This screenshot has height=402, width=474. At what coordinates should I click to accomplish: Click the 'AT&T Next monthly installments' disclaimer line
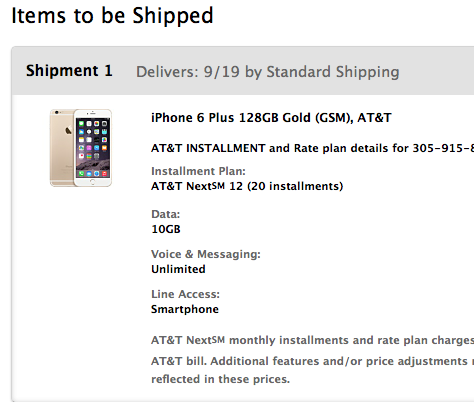pos(312,340)
